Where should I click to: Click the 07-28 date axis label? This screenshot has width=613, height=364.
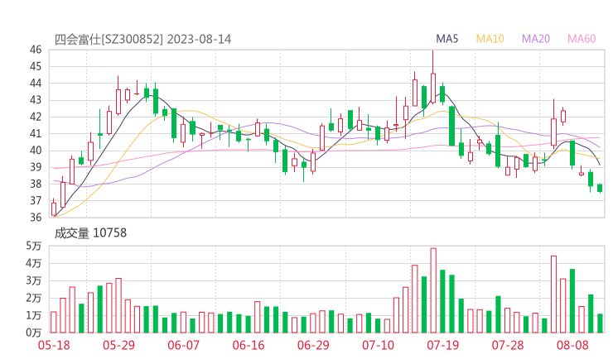[508, 345]
